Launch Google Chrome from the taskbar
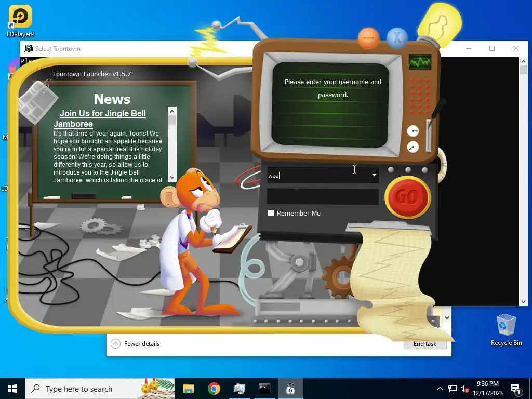The image size is (532, 399). [x=214, y=389]
